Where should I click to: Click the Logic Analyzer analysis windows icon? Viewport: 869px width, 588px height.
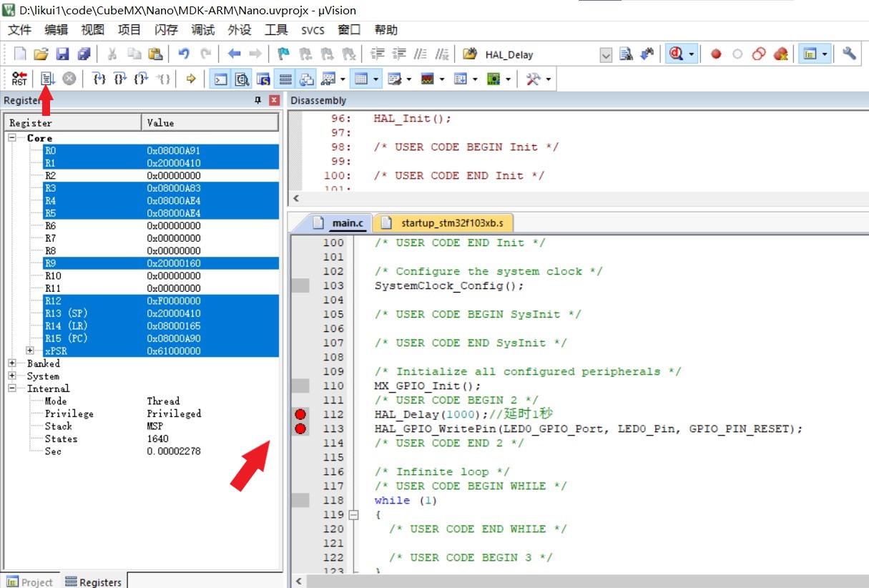(x=428, y=79)
